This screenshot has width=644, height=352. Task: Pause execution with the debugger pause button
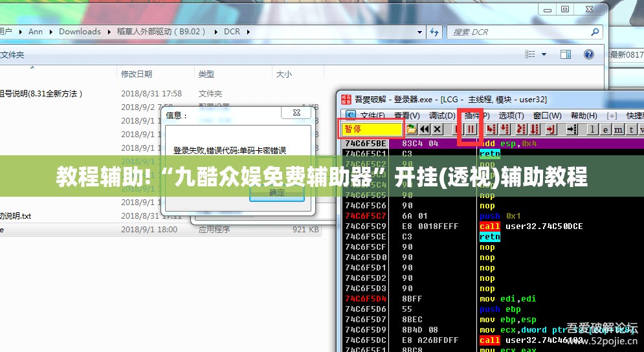471,129
